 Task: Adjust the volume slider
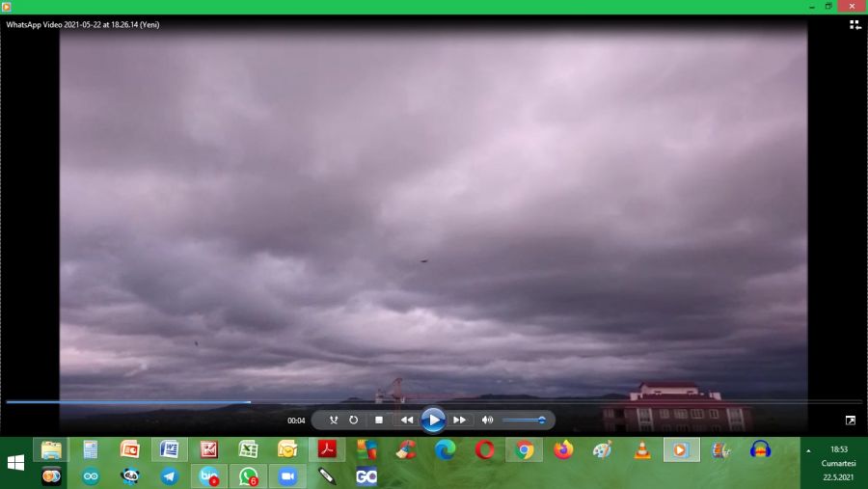(524, 421)
